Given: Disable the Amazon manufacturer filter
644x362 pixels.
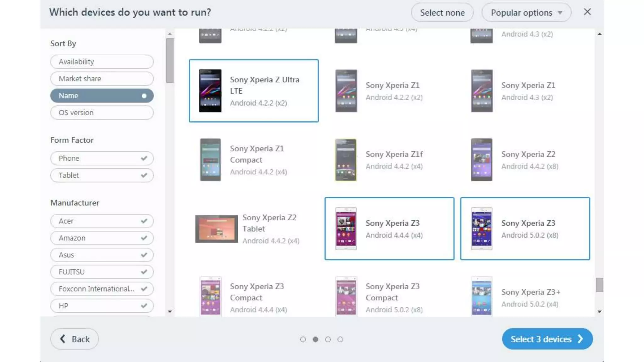Looking at the screenshot, I should pos(102,238).
